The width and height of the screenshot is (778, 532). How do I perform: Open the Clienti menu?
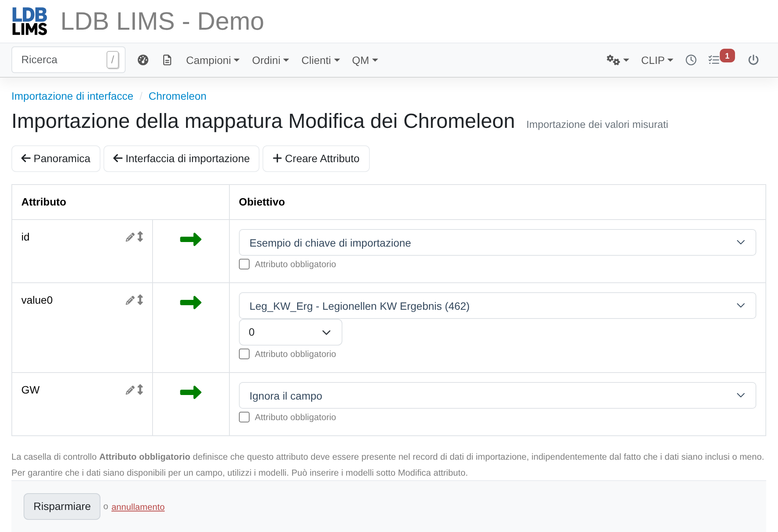[320, 60]
